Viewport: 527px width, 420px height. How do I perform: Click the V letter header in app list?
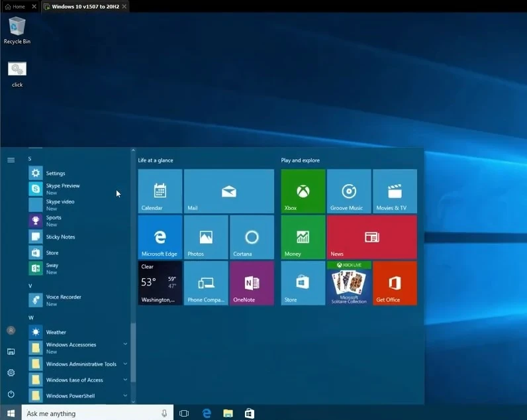pyautogui.click(x=30, y=286)
